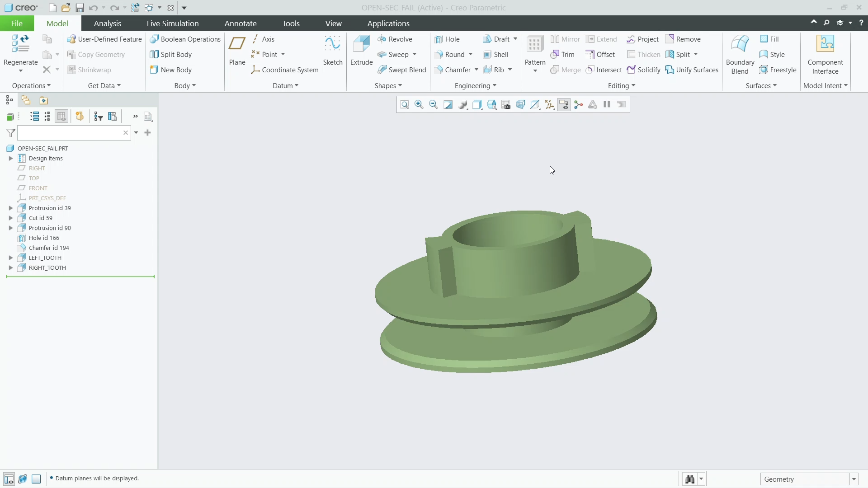Open Component Interface tool
This screenshot has height=488, width=868.
click(x=825, y=55)
